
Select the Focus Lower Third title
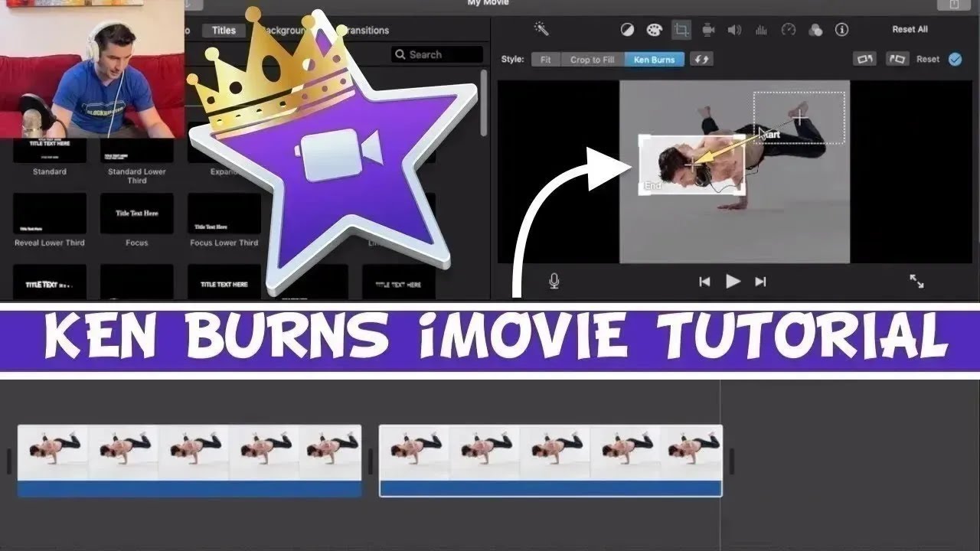click(224, 214)
